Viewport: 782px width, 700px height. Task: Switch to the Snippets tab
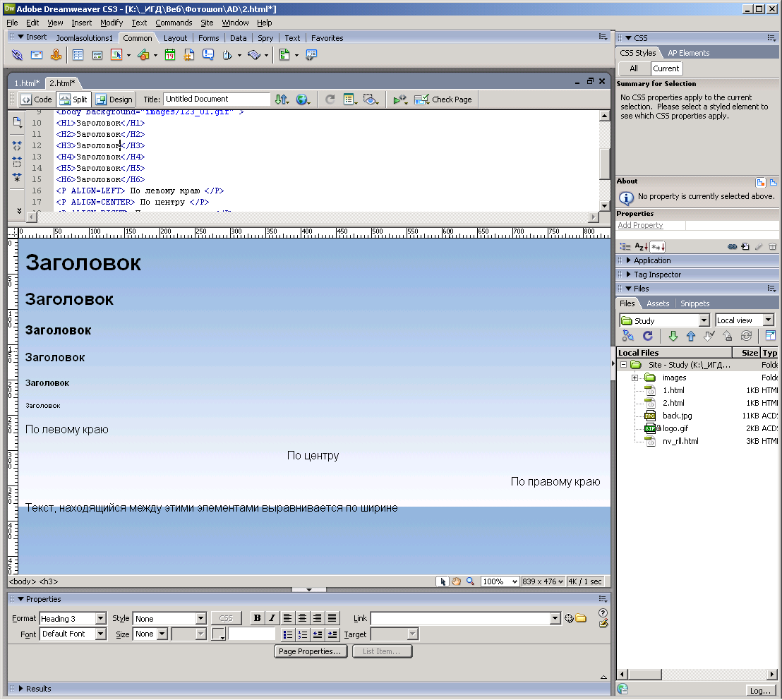click(x=694, y=303)
